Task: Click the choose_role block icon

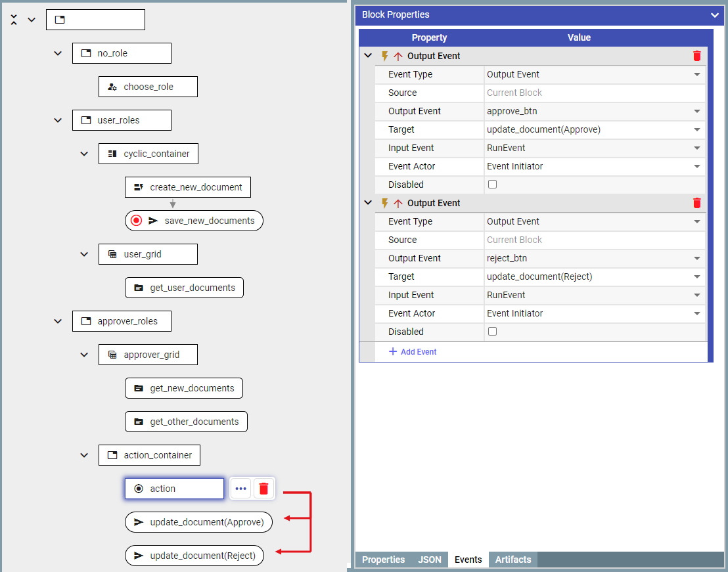Action: coord(112,87)
